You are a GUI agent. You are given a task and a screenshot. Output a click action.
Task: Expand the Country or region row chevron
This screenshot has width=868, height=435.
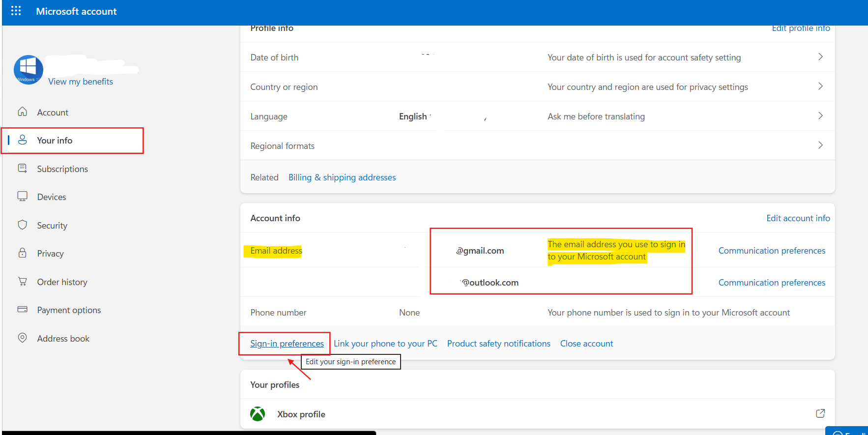pyautogui.click(x=820, y=86)
